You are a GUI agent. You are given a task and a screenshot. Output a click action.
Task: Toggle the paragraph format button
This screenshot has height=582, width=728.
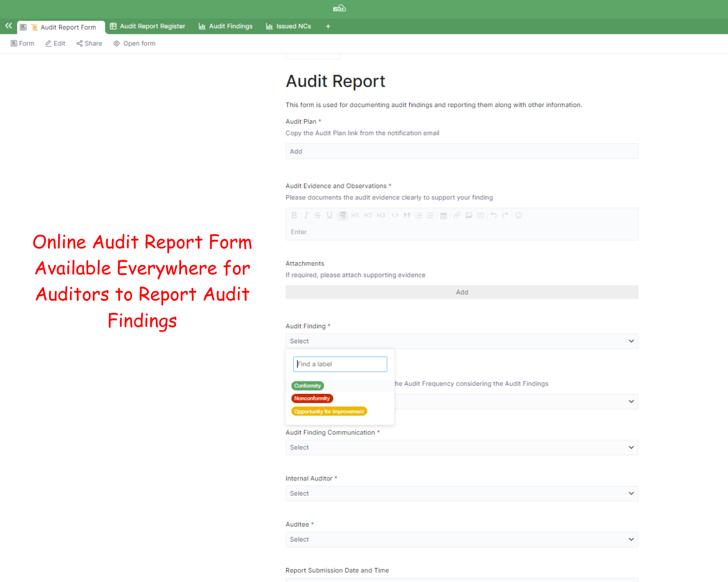click(x=342, y=215)
